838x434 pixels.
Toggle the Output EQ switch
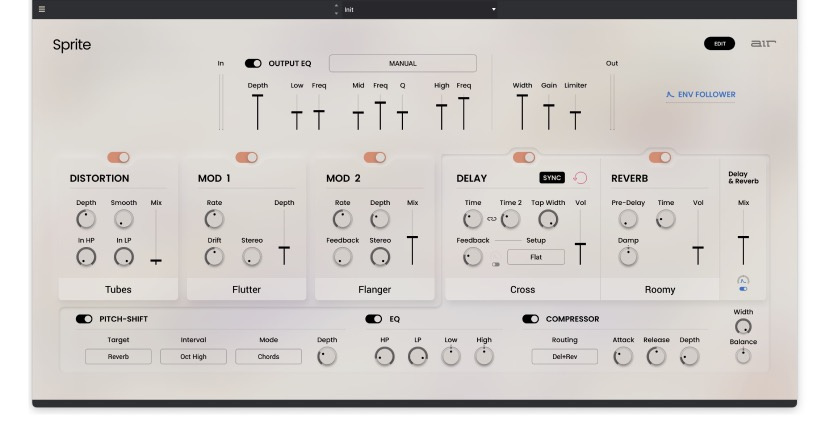click(x=253, y=63)
